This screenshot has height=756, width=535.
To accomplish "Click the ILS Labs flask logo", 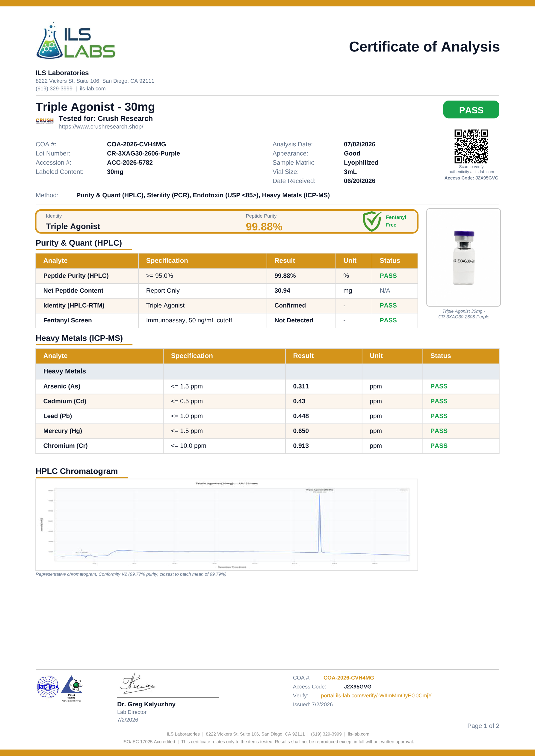I will point(75,40).
